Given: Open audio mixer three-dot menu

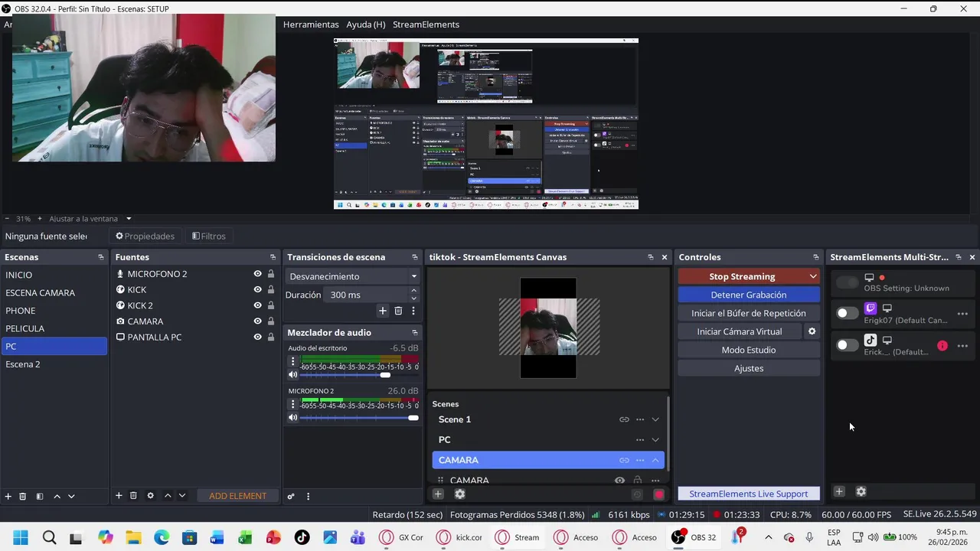Looking at the screenshot, I should click(308, 496).
